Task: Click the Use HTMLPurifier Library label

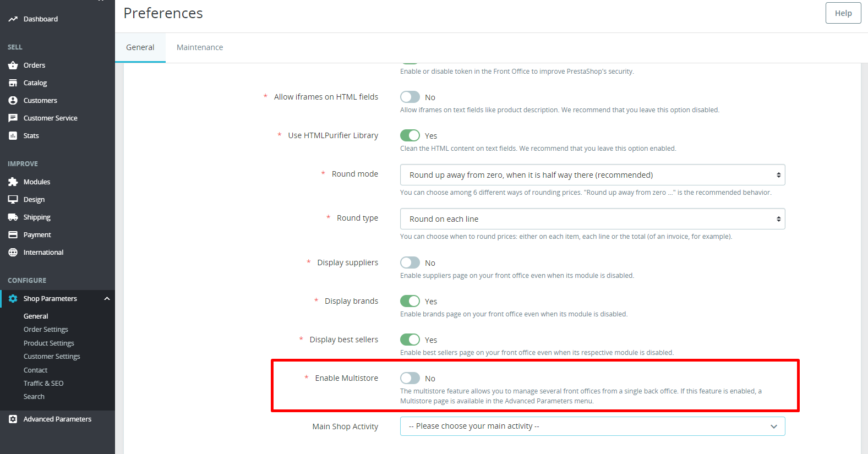Action: coord(333,135)
